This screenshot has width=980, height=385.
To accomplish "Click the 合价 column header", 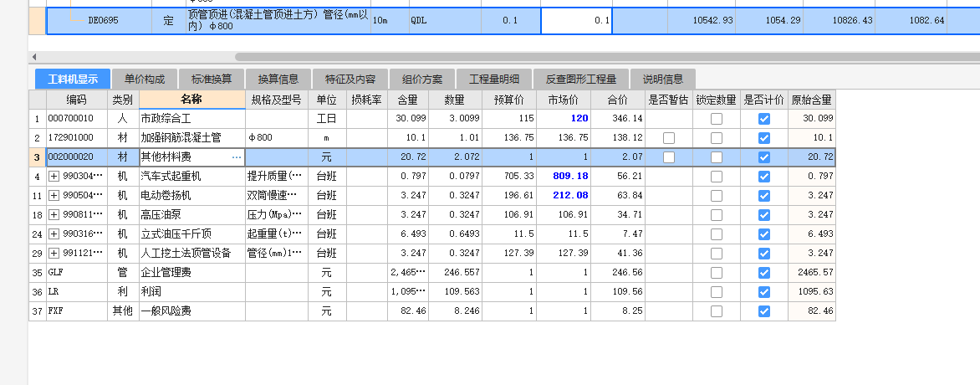I will (617, 100).
